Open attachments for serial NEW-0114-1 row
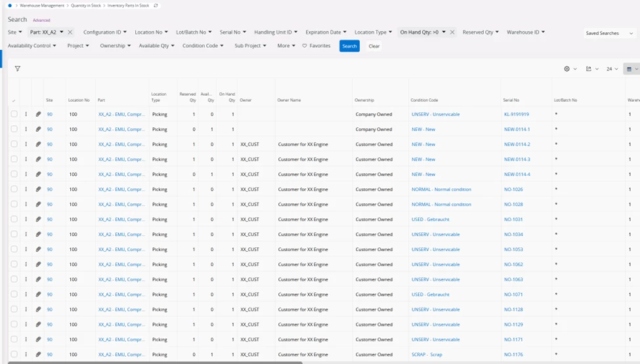This screenshot has width=640, height=364. 38,129
